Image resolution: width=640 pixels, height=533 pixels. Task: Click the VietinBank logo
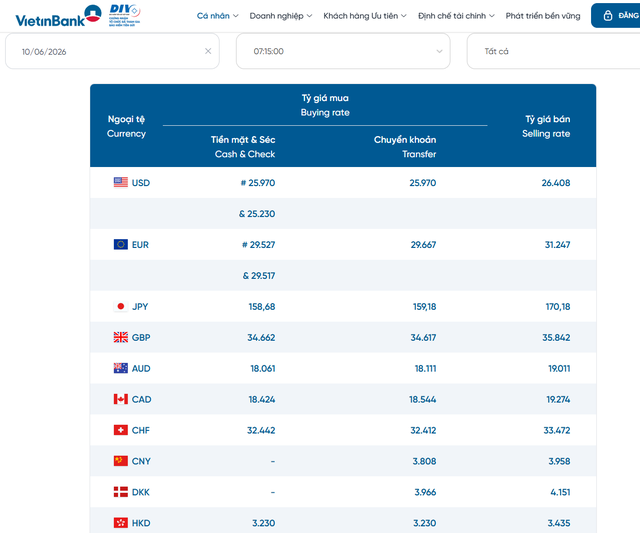[x=58, y=16]
